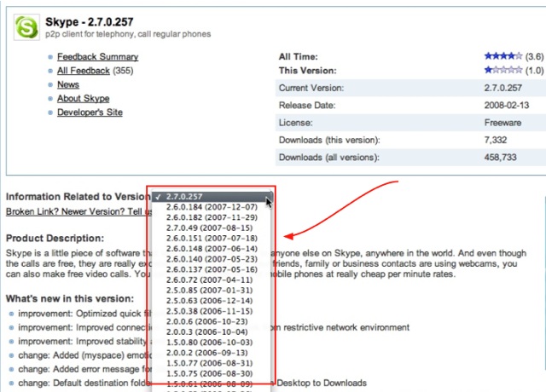Choose version 2.6.0.182 (2007-11-29)
This screenshot has width=546, height=392.
212,217
